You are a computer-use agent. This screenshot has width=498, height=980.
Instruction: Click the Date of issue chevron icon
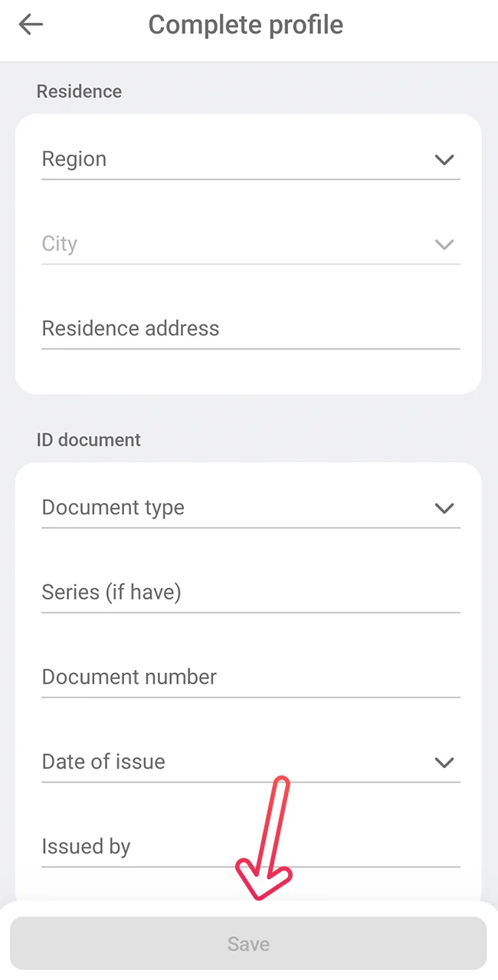444,762
